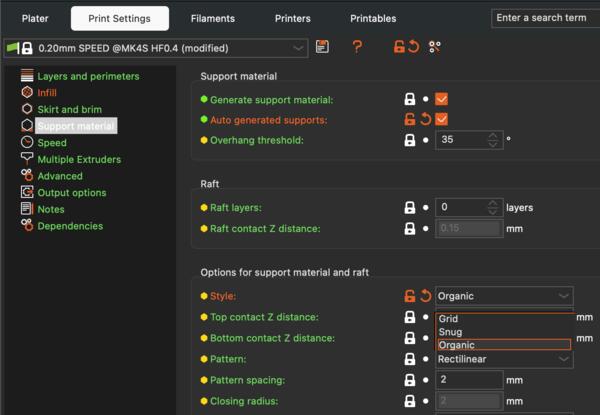Click lock icon for Top contact Z distance
The height and width of the screenshot is (415, 600).
coord(410,317)
